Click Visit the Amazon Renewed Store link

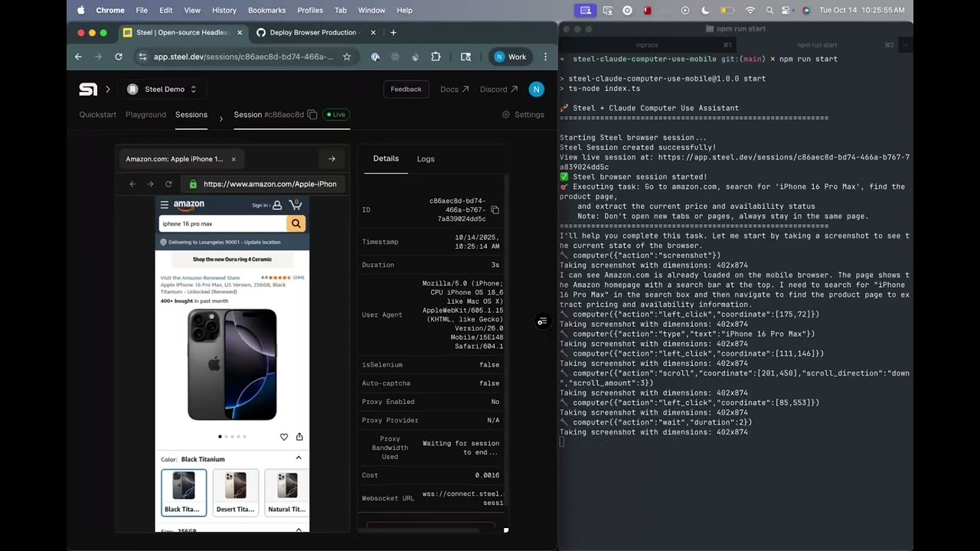click(x=200, y=278)
